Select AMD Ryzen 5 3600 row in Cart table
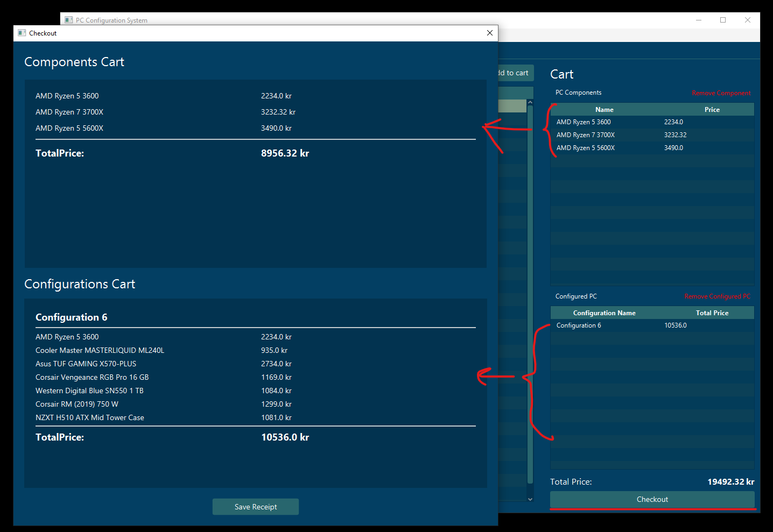This screenshot has width=773, height=532. click(x=652, y=122)
